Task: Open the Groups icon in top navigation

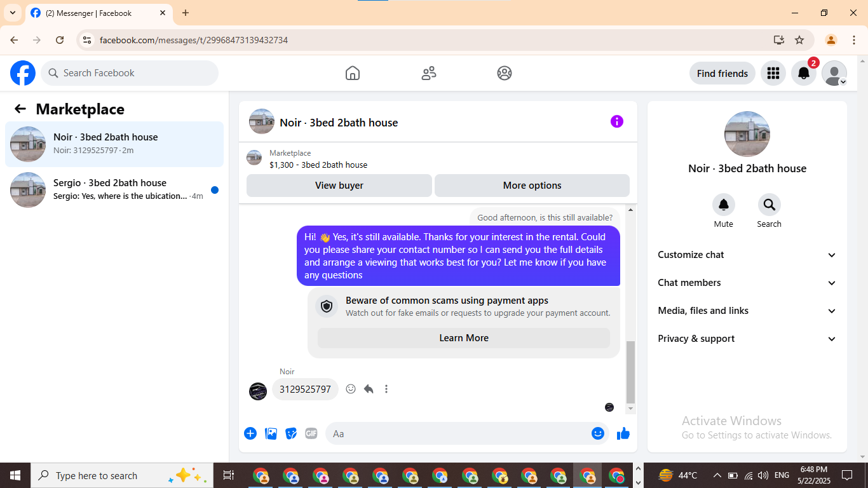Action: tap(505, 73)
